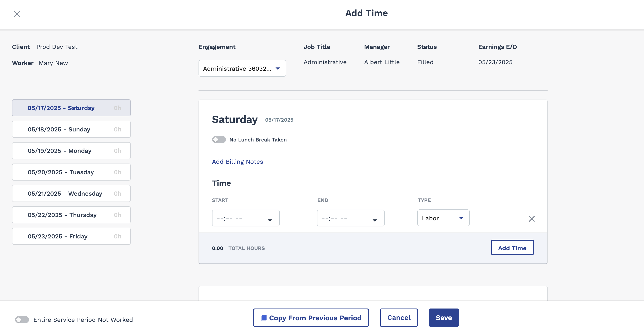644x331 pixels.
Task: Click Cancel at the bottom
Action: (x=399, y=318)
